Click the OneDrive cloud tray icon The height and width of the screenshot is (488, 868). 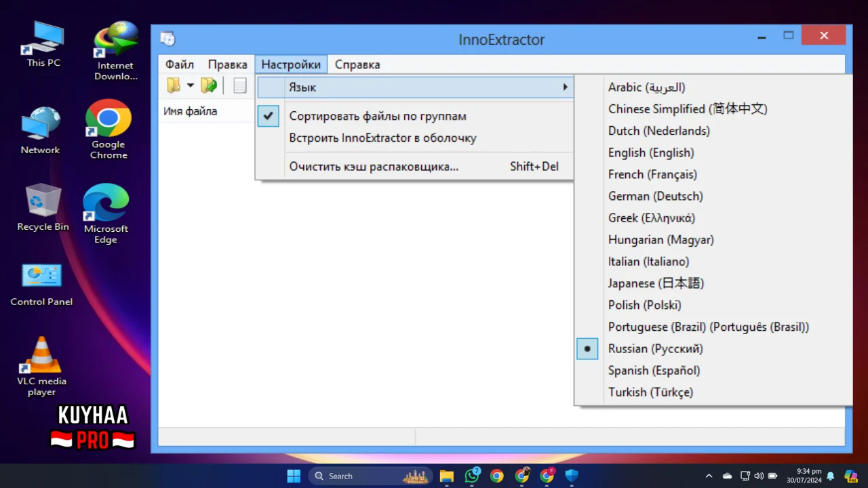click(728, 476)
